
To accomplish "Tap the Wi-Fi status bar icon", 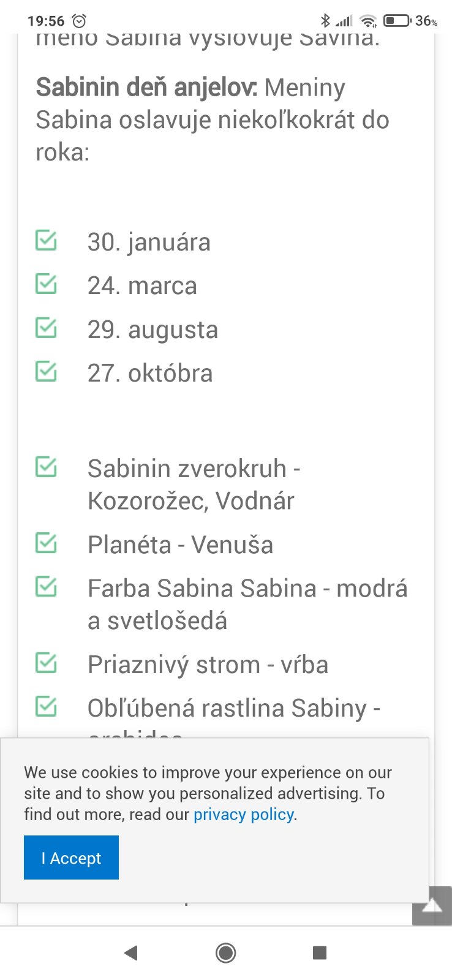I will pyautogui.click(x=367, y=21).
